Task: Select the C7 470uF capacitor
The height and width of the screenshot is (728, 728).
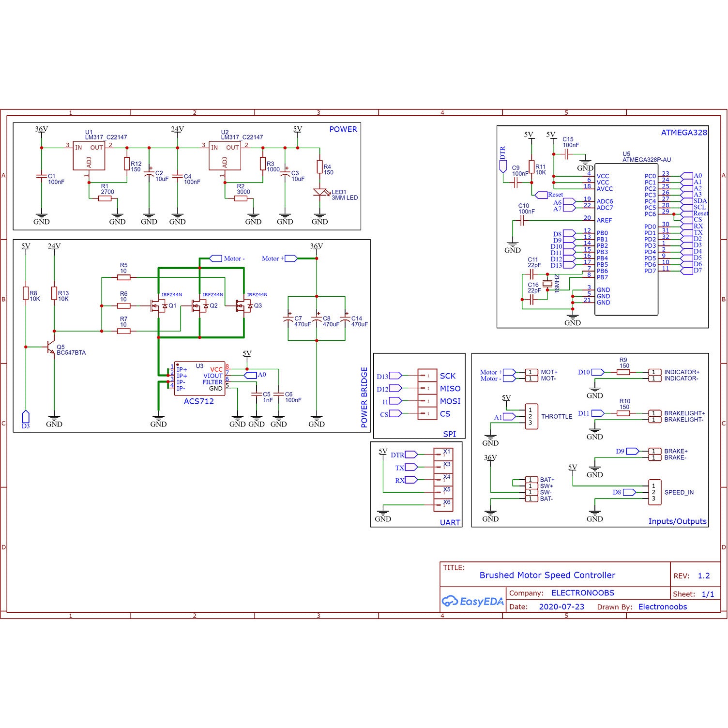Action: 288,319
